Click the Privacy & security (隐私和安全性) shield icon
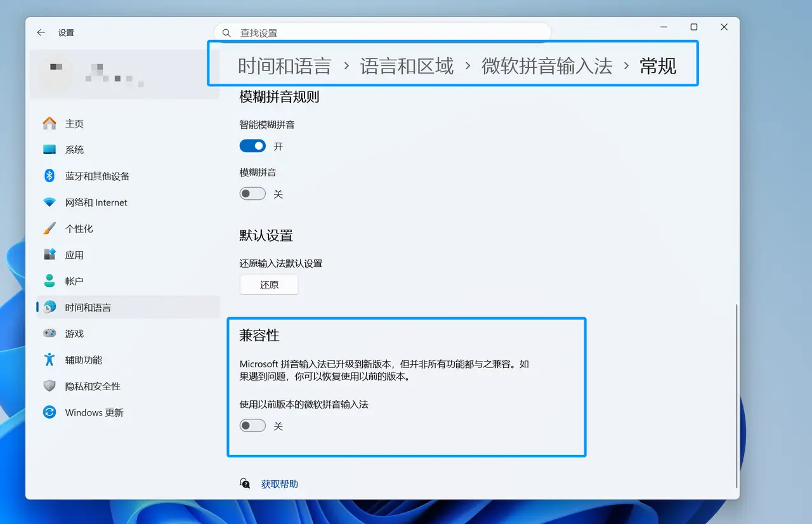This screenshot has width=812, height=524. (x=49, y=386)
